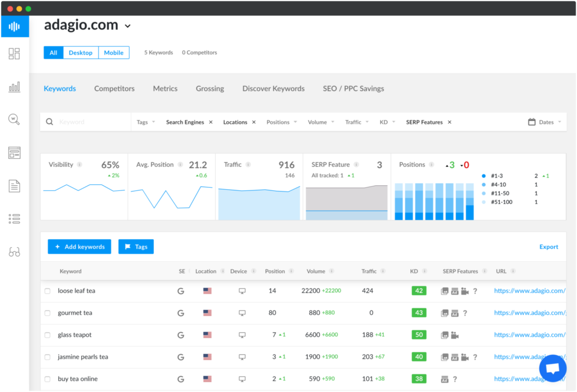Click Positions card info icon
The height and width of the screenshot is (392, 577).
pyautogui.click(x=432, y=165)
